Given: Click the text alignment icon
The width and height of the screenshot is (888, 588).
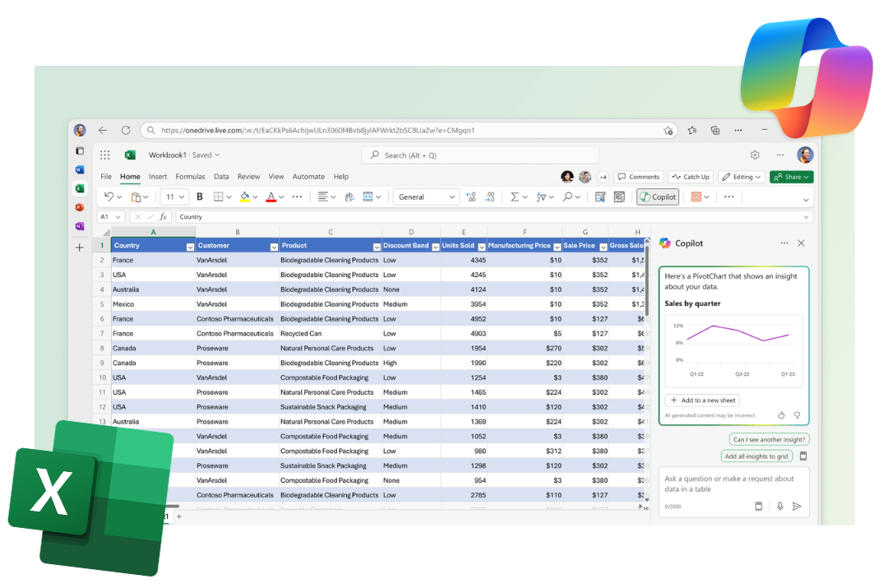Looking at the screenshot, I should [x=322, y=197].
